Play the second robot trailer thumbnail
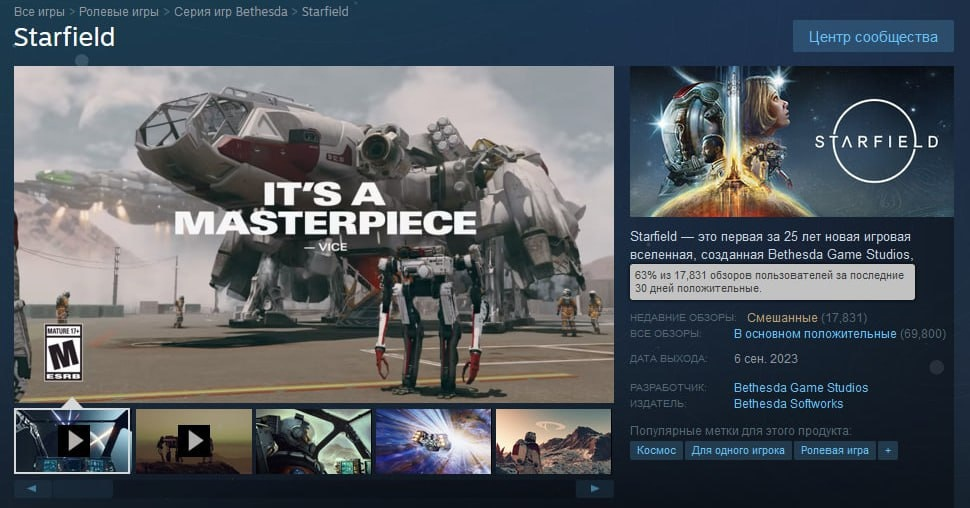Image resolution: width=970 pixels, height=508 pixels. [x=194, y=441]
